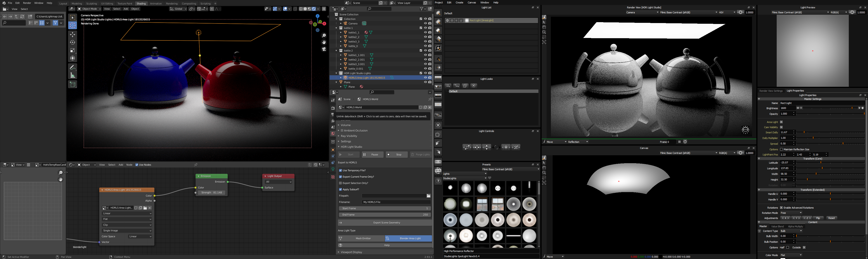Toggle visibility eye for kettle1_1
Viewport: 868px width, 259px height.
(425, 33)
